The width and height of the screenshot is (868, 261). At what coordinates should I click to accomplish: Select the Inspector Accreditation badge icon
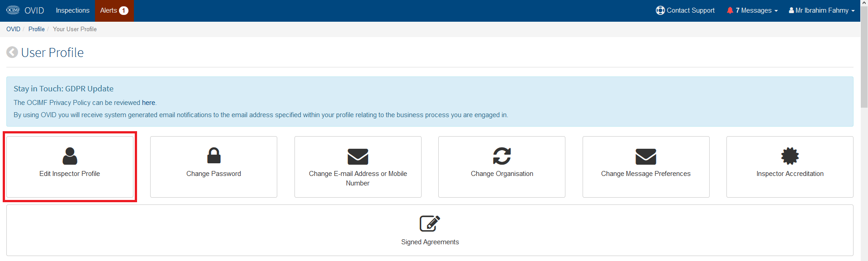tap(790, 156)
